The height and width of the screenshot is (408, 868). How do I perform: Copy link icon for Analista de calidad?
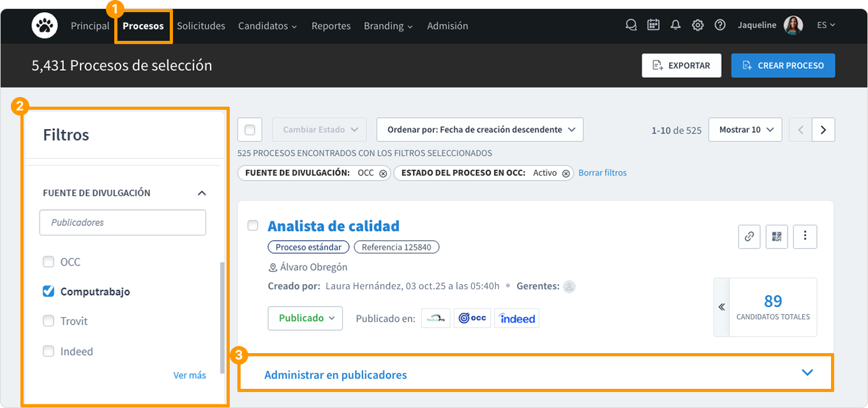[749, 237]
